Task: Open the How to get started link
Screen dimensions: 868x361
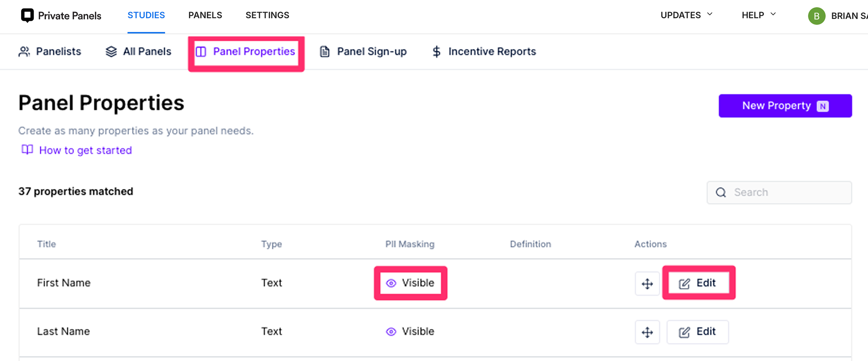Action: point(85,150)
